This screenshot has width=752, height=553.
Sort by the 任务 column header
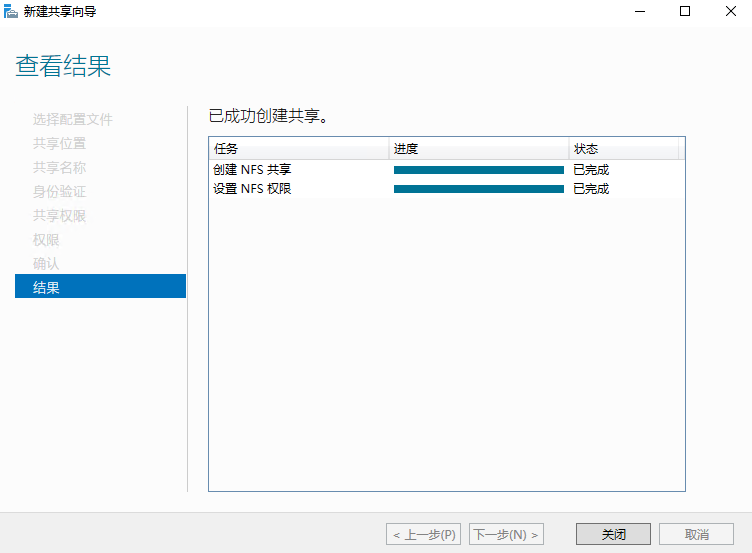298,149
